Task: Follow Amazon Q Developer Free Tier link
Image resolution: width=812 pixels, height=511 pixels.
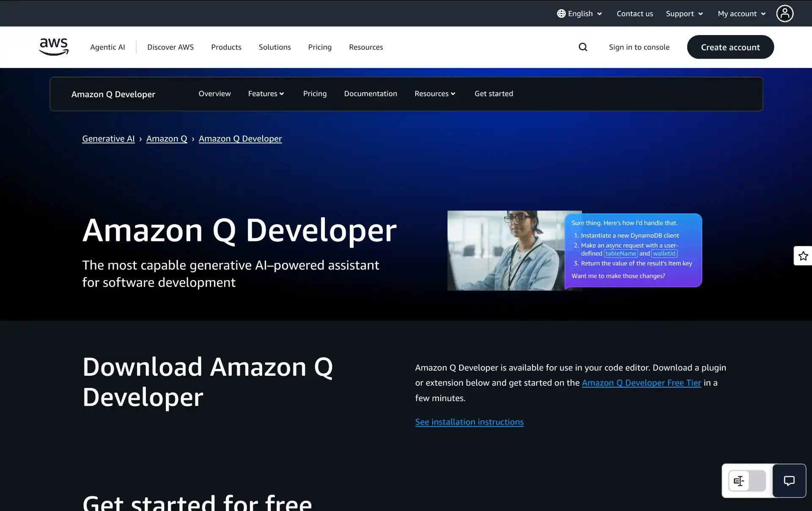Action: (641, 383)
